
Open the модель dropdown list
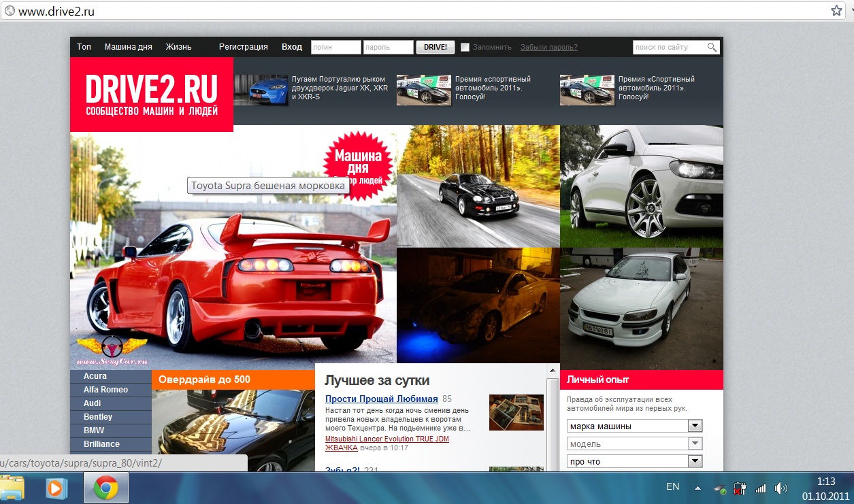pyautogui.click(x=695, y=444)
